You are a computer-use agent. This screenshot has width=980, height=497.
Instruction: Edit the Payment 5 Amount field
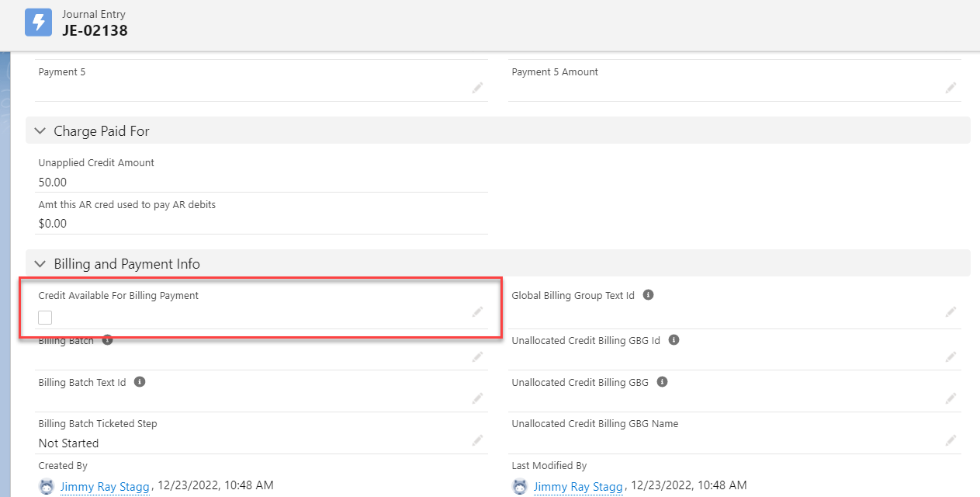point(951,88)
